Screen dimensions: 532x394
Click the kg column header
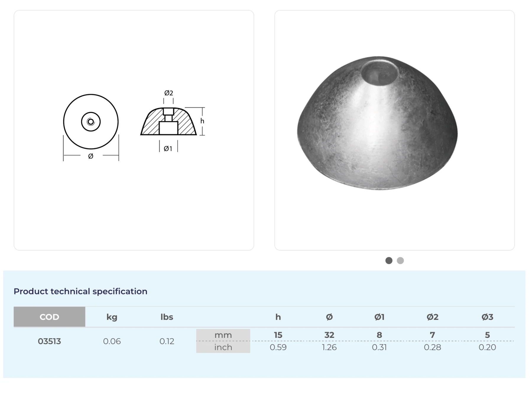pyautogui.click(x=112, y=317)
